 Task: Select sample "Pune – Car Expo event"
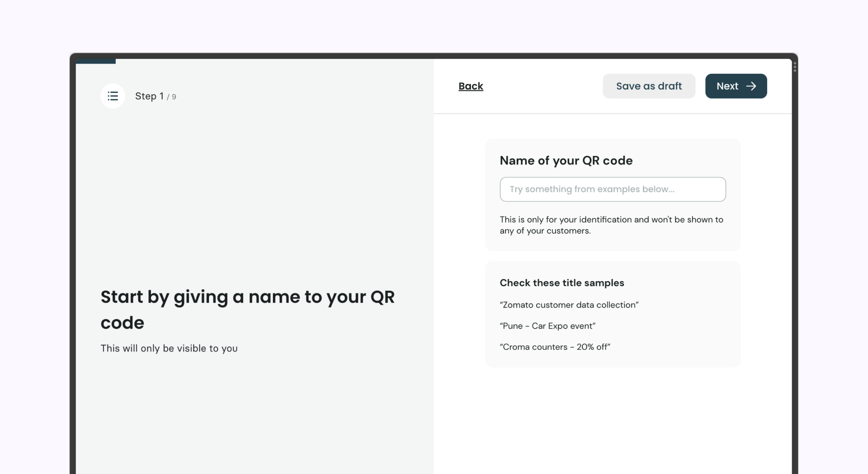click(x=548, y=326)
